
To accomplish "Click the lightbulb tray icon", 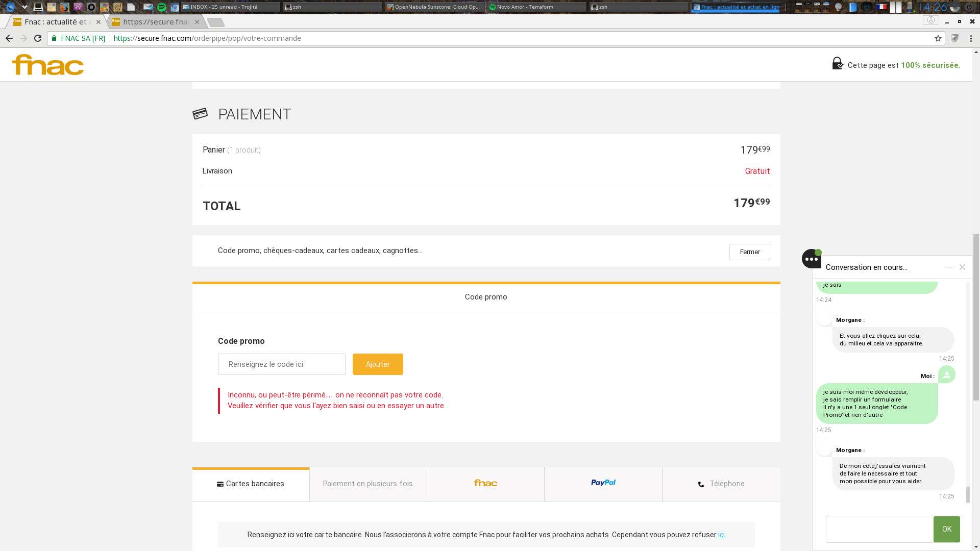I will [x=839, y=7].
